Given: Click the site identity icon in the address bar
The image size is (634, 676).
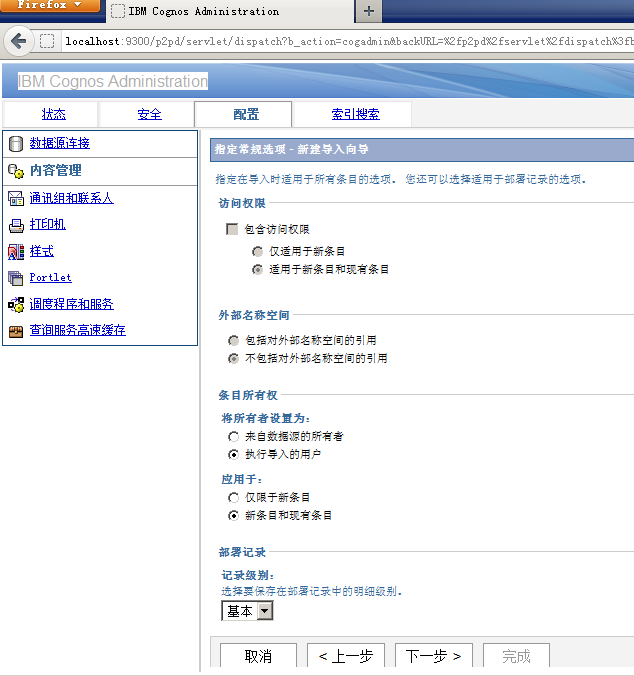Looking at the screenshot, I should (x=47, y=41).
